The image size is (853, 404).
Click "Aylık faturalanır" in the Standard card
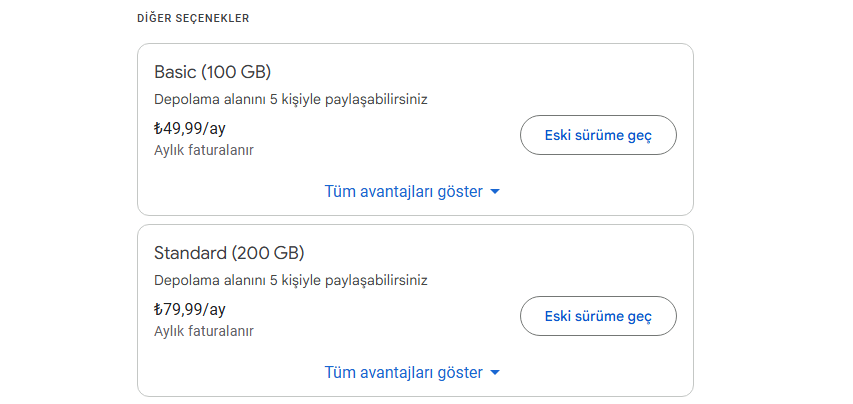tap(203, 330)
